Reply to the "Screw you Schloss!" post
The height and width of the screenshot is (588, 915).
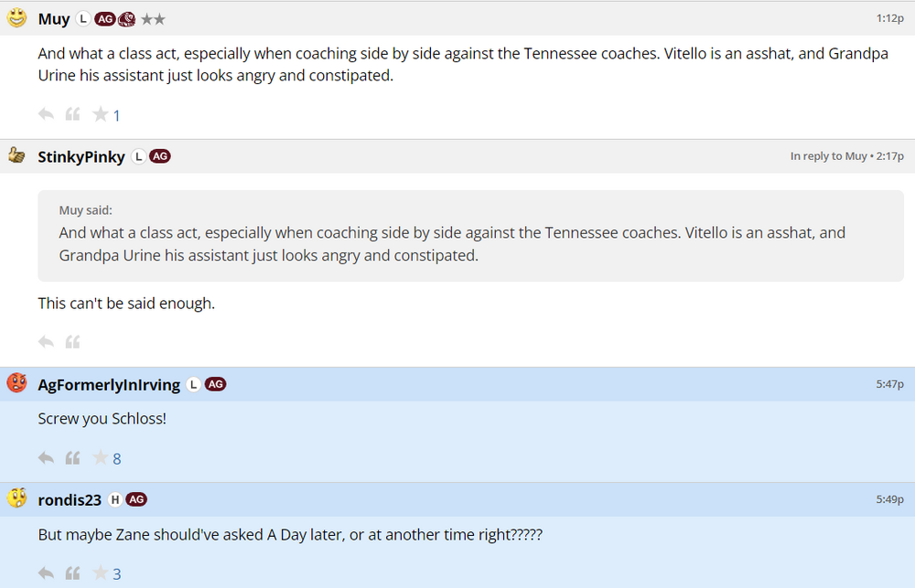pos(46,458)
